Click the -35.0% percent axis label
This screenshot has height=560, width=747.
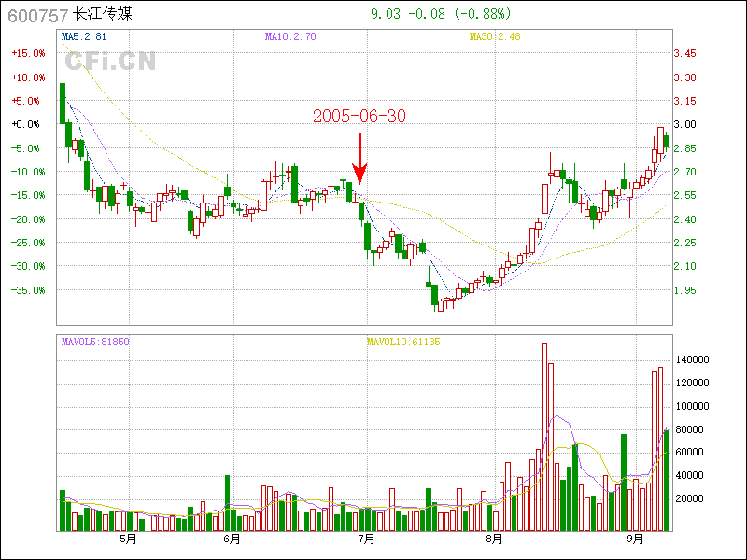pyautogui.click(x=29, y=290)
